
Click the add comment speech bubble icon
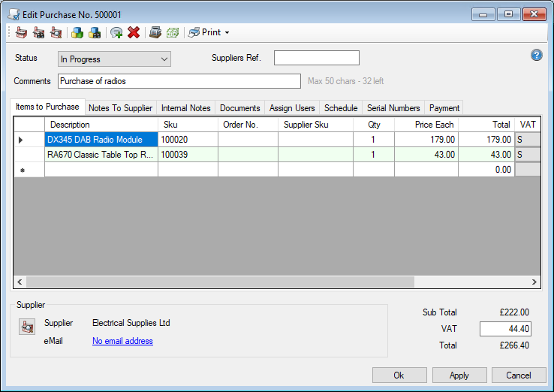116,32
